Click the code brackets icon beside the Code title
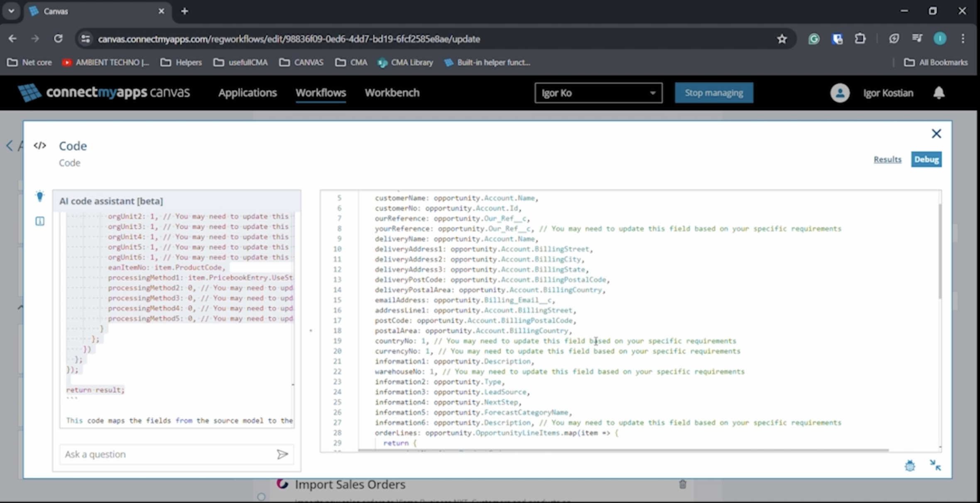Screen dimensions: 980x503 pos(40,146)
